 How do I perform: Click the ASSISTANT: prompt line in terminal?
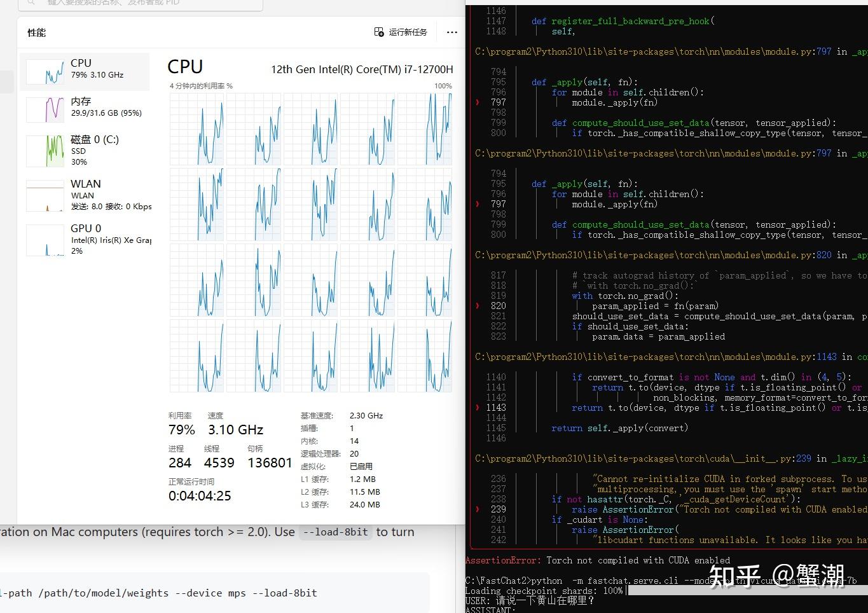490,610
